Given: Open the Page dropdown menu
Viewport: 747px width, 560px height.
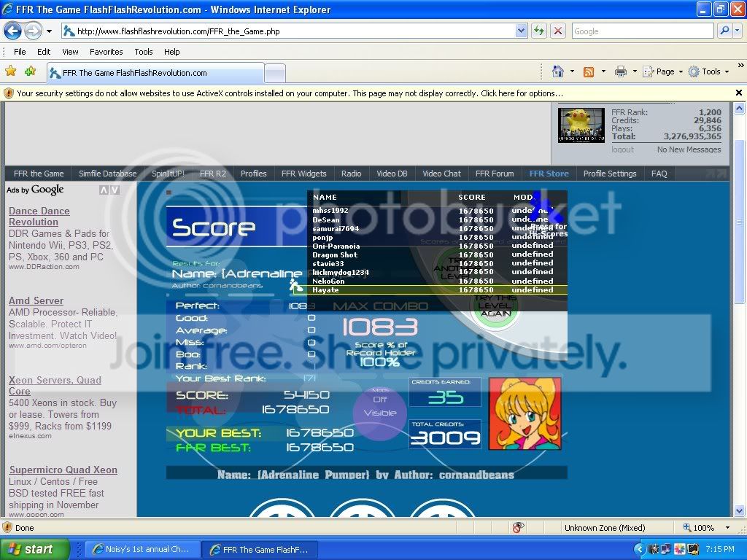Looking at the screenshot, I should coord(665,71).
